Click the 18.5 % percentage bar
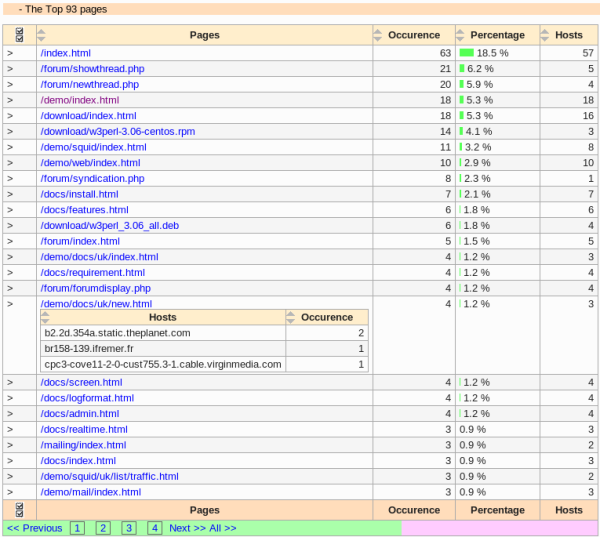Viewport: 600px width, 537px height. tap(466, 53)
